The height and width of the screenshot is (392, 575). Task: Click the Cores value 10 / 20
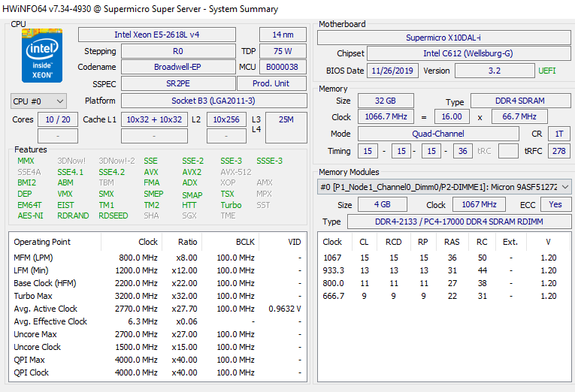click(x=58, y=119)
